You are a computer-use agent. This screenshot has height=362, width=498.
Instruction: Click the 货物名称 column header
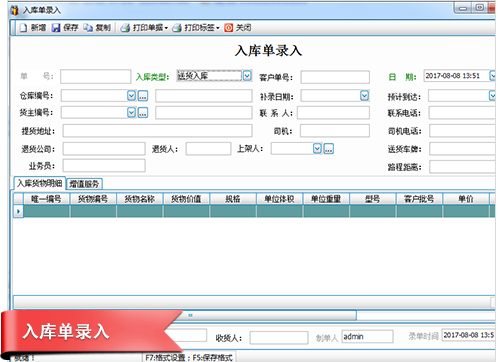click(x=140, y=199)
